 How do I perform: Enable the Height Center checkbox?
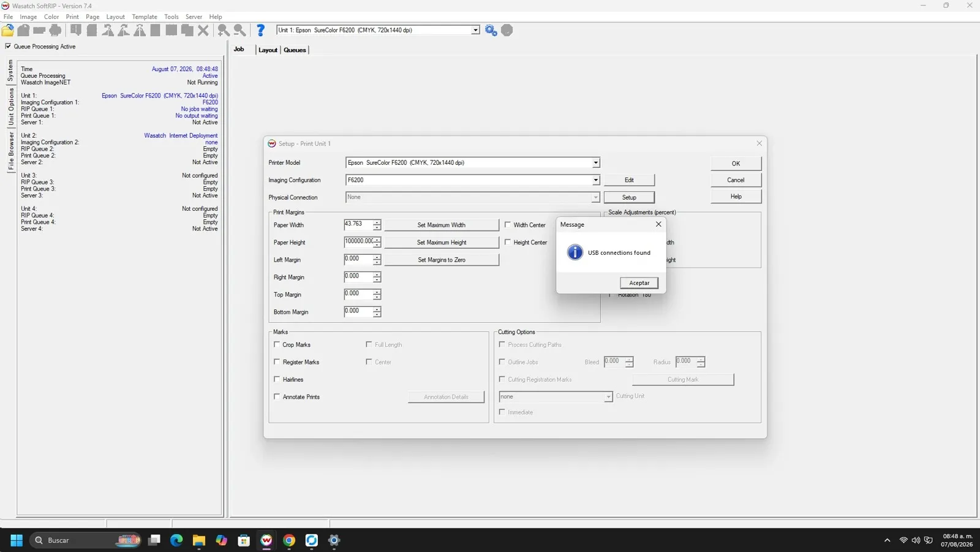[508, 242]
